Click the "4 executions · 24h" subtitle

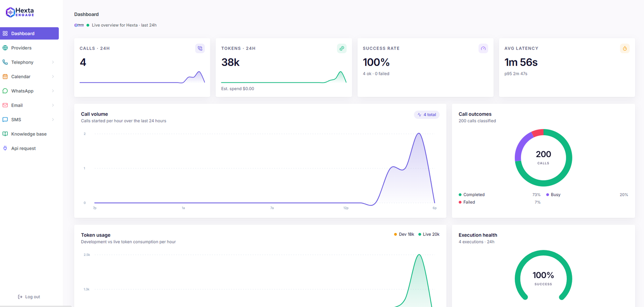point(477,242)
